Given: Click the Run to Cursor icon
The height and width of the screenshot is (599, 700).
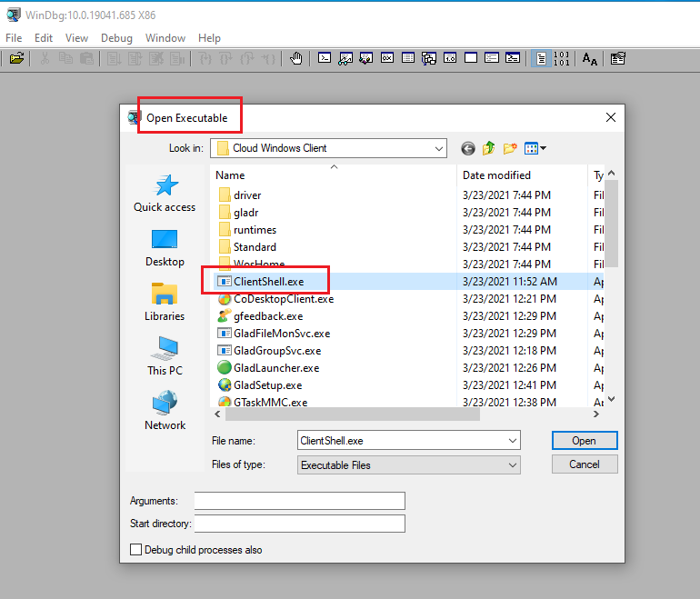Looking at the screenshot, I should 268,58.
